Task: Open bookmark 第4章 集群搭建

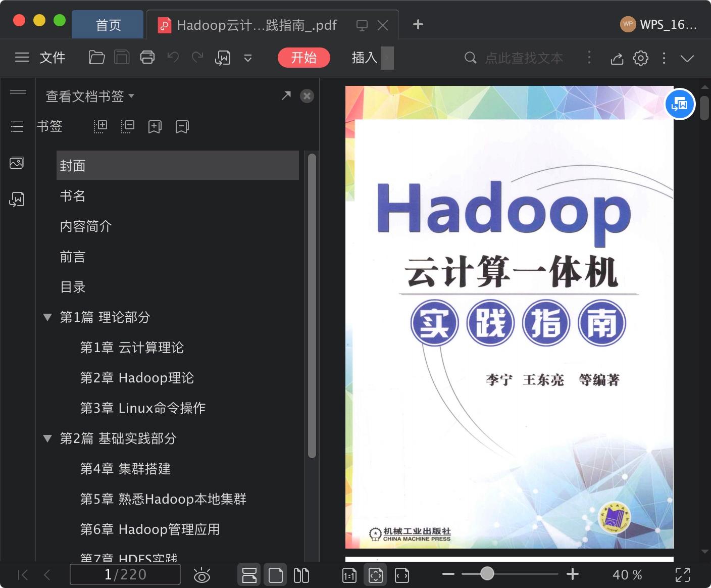Action: pos(125,469)
